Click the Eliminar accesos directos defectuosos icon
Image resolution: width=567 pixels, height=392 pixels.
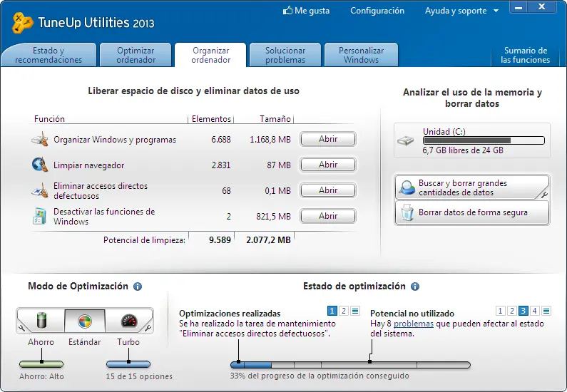40,190
